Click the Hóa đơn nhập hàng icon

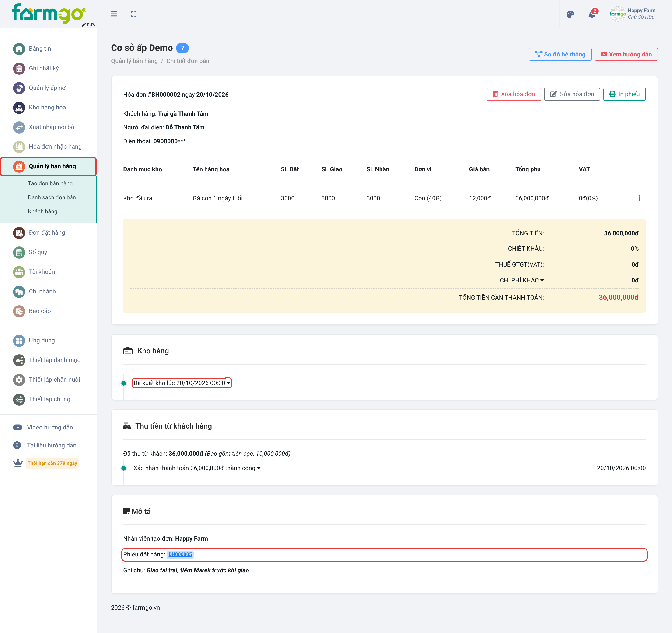(x=19, y=147)
